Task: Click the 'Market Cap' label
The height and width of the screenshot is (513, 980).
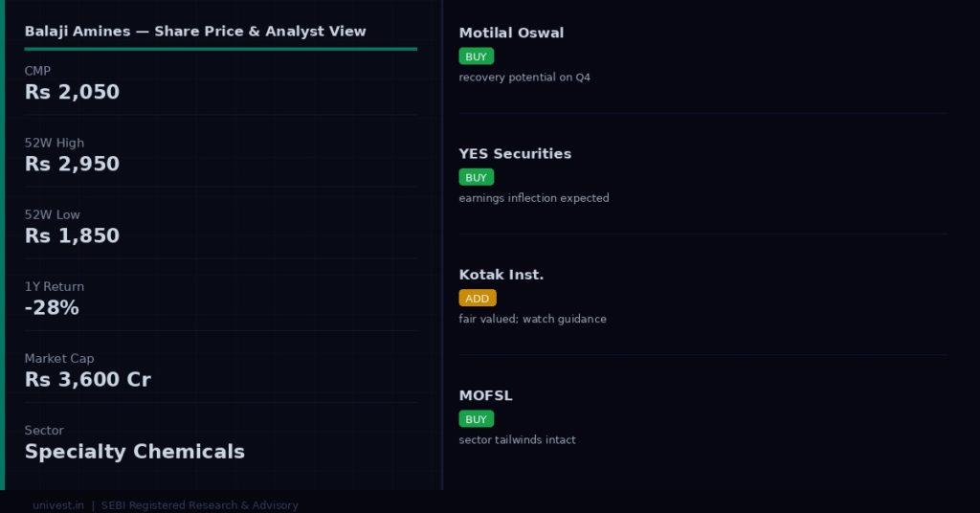Action: [x=59, y=358]
